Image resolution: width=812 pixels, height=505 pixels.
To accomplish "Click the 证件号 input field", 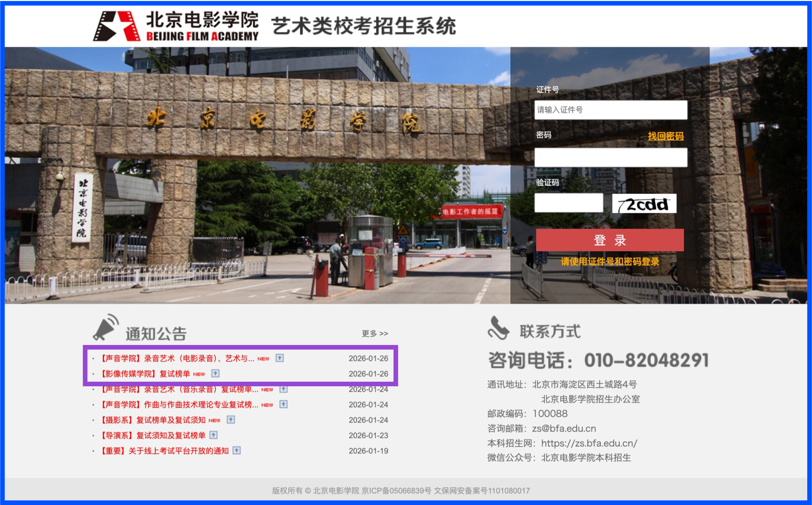I will [611, 110].
